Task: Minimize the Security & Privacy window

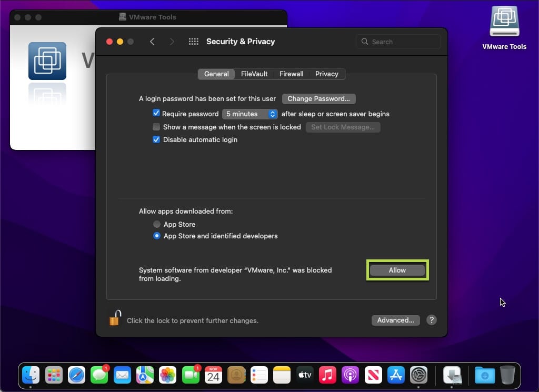Action: click(120, 42)
